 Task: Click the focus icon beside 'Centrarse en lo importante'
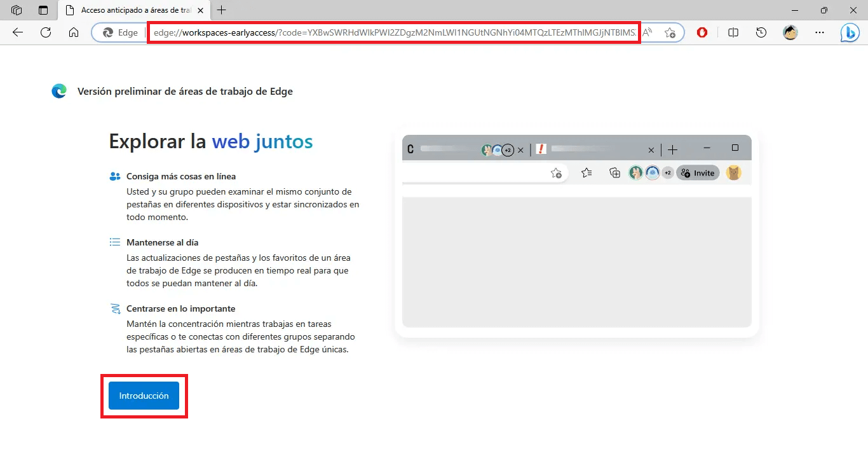[115, 309]
